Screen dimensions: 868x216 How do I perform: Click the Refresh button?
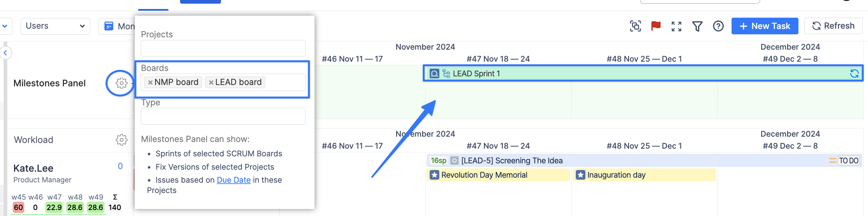coord(833,26)
